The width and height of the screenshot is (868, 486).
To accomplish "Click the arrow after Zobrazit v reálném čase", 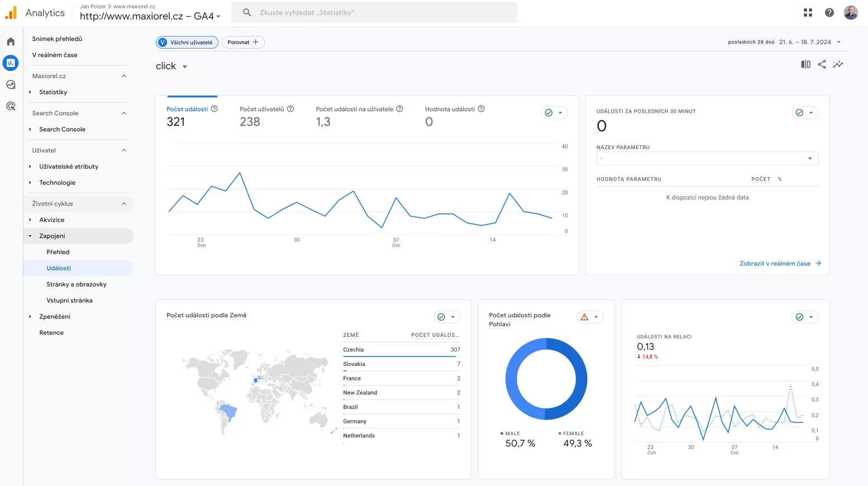I will pos(818,263).
